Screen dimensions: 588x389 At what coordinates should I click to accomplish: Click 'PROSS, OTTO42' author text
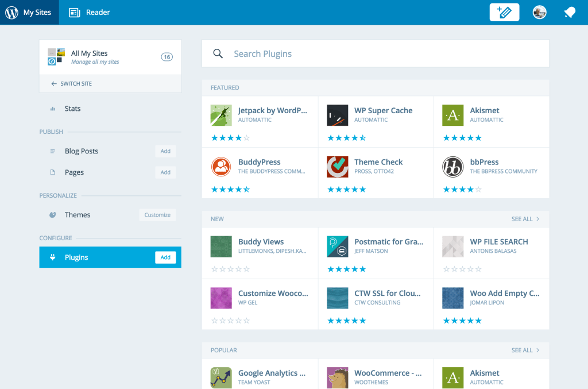tap(374, 171)
